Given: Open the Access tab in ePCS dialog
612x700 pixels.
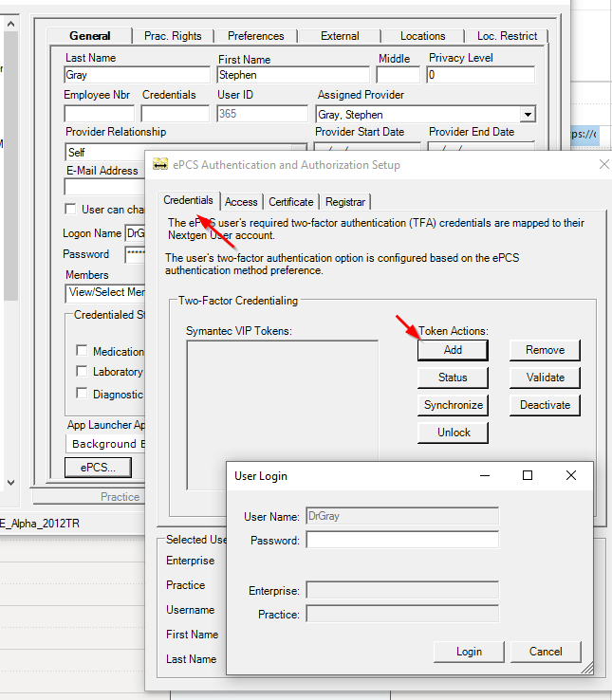Looking at the screenshot, I should [x=241, y=202].
